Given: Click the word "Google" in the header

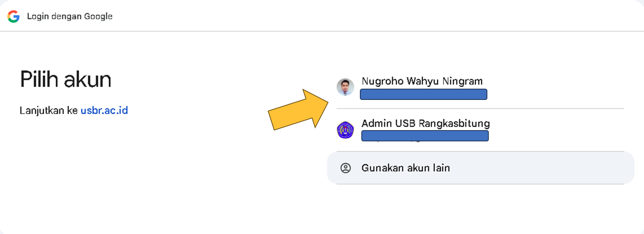Looking at the screenshot, I should pos(98,16).
